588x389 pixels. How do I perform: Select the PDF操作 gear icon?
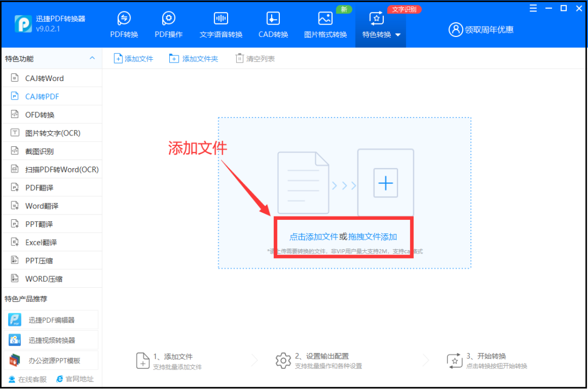click(169, 19)
